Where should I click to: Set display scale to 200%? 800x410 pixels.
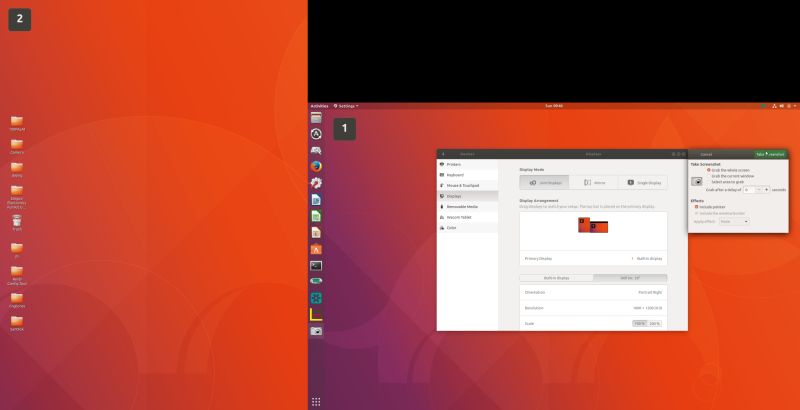point(655,323)
